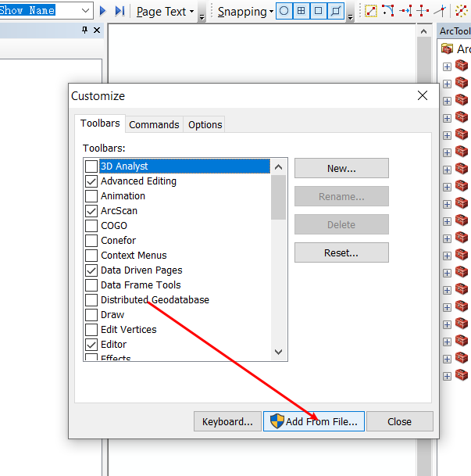
Task: Select the Extend tool icon
Action: [405, 11]
